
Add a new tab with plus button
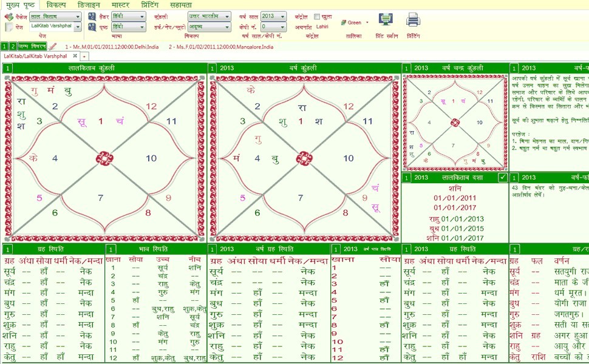point(84,56)
